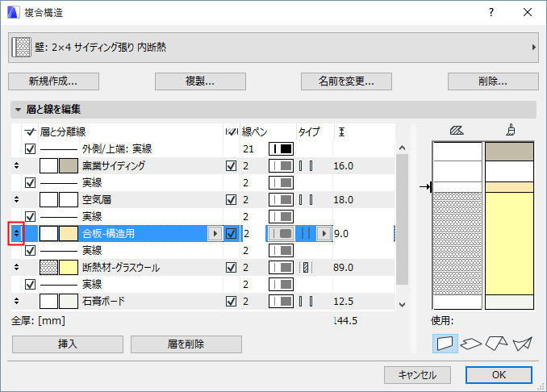The image size is (547, 392).
Task: Collapse the 層と線を編集 section
Action: pyautogui.click(x=18, y=110)
